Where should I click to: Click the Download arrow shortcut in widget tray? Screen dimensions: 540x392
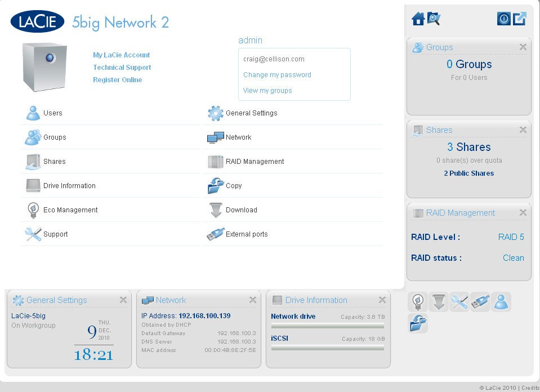[439, 302]
